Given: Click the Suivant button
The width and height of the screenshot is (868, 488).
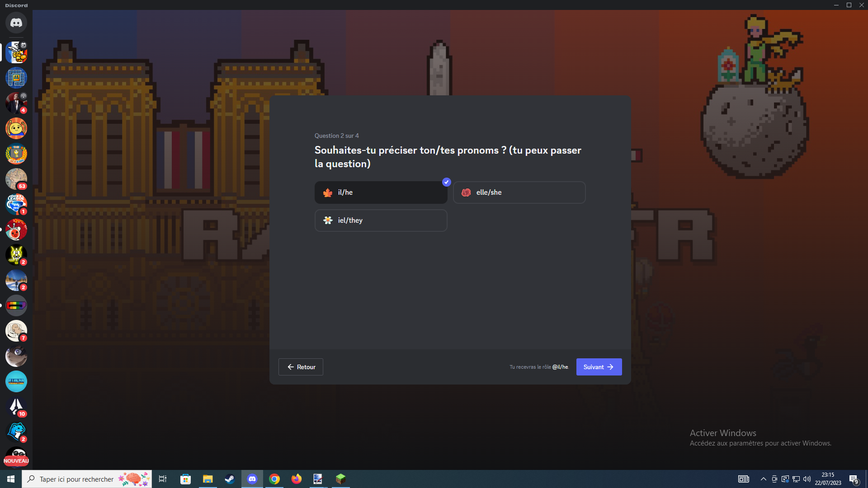Looking at the screenshot, I should (x=599, y=367).
